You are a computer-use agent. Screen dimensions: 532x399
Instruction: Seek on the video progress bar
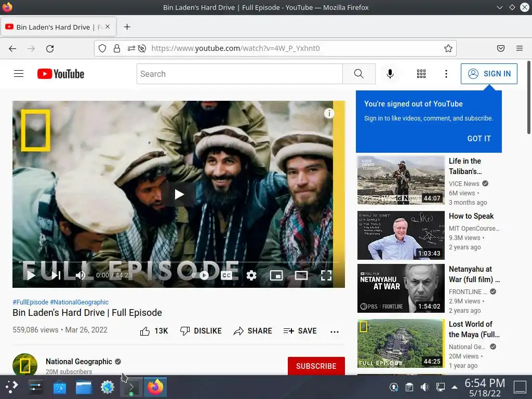coord(179,262)
